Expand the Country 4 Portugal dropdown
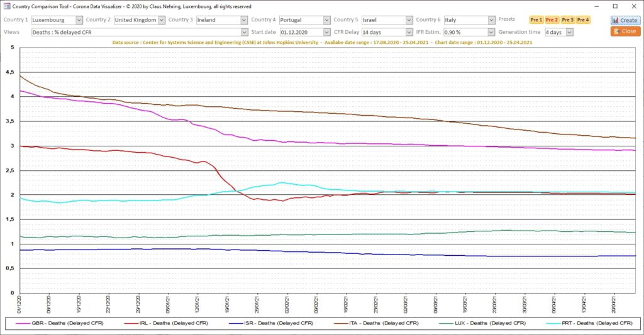 point(326,20)
